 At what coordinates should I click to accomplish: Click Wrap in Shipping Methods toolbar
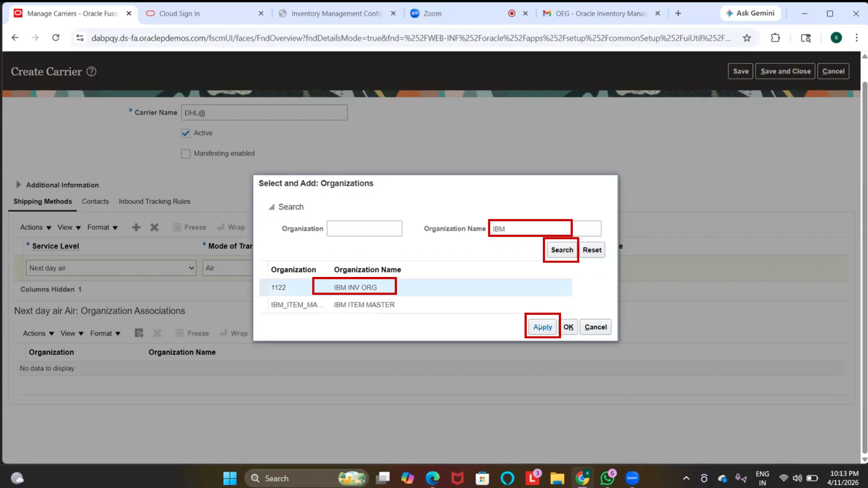click(x=231, y=227)
